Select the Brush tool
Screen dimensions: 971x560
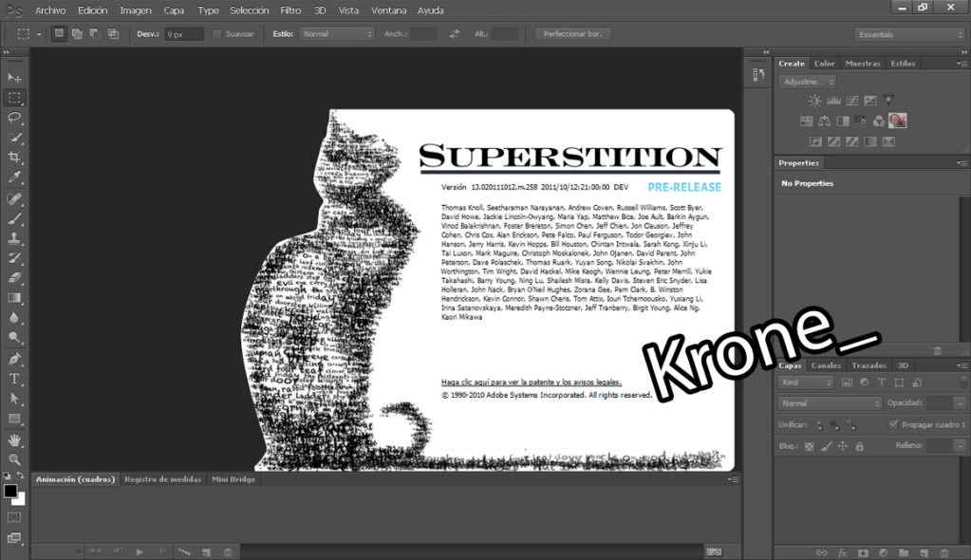pos(14,218)
